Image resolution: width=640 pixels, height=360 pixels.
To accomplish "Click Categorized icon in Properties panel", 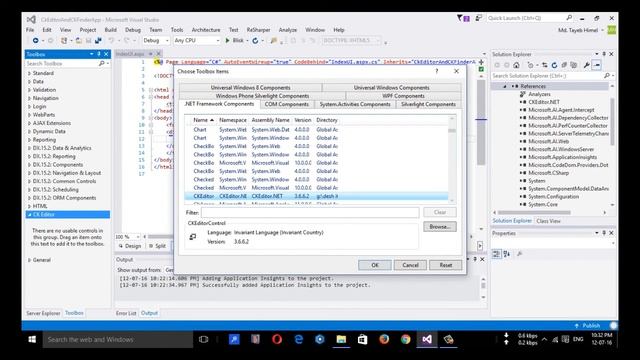I will pos(496,254).
